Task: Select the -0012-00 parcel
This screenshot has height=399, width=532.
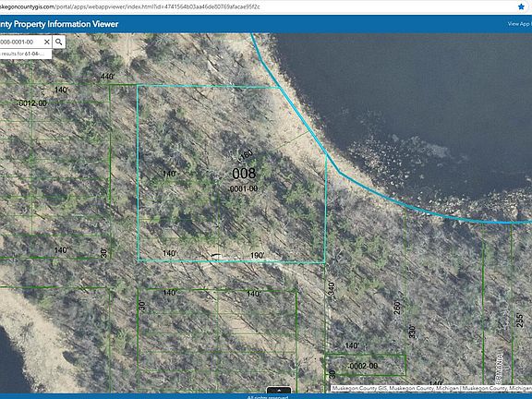Action: [32, 103]
